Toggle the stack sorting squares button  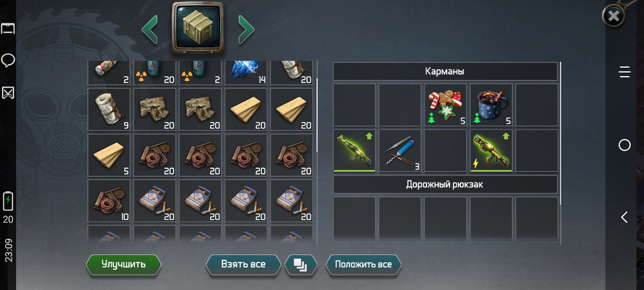301,265
